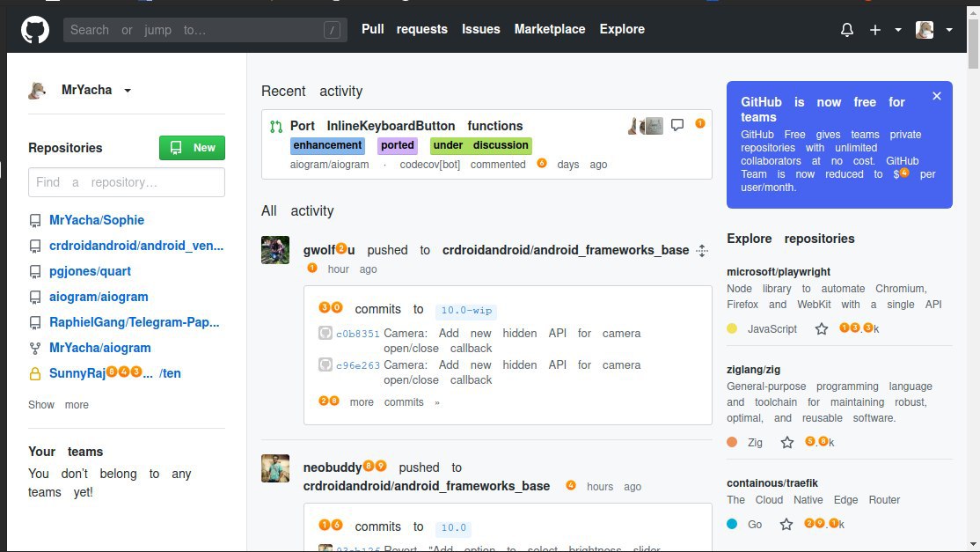Click the search or jump to field
Image resolution: width=980 pixels, height=552 pixels.
pyautogui.click(x=205, y=29)
